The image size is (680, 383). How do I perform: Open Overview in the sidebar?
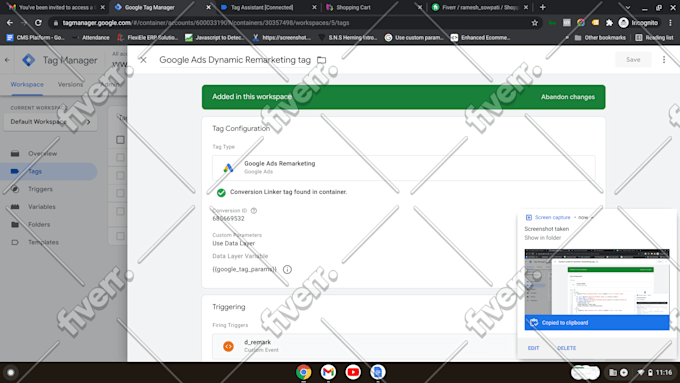tap(42, 154)
